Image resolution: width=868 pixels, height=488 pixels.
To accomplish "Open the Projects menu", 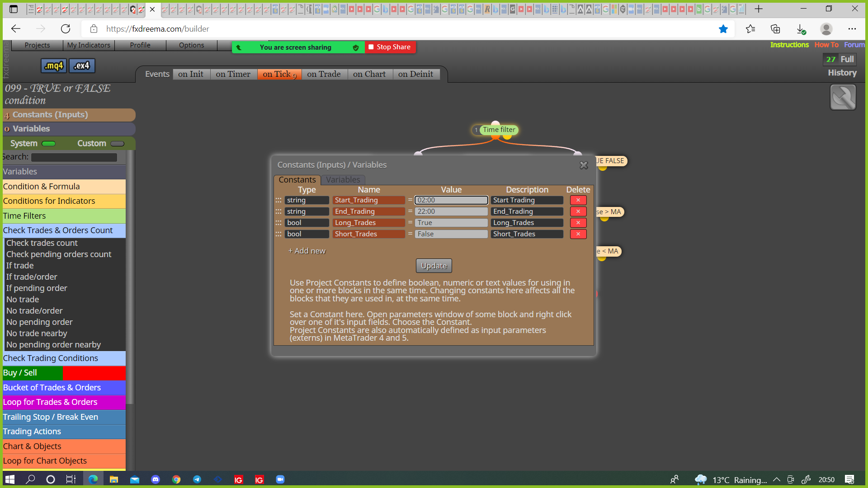I will [x=37, y=45].
